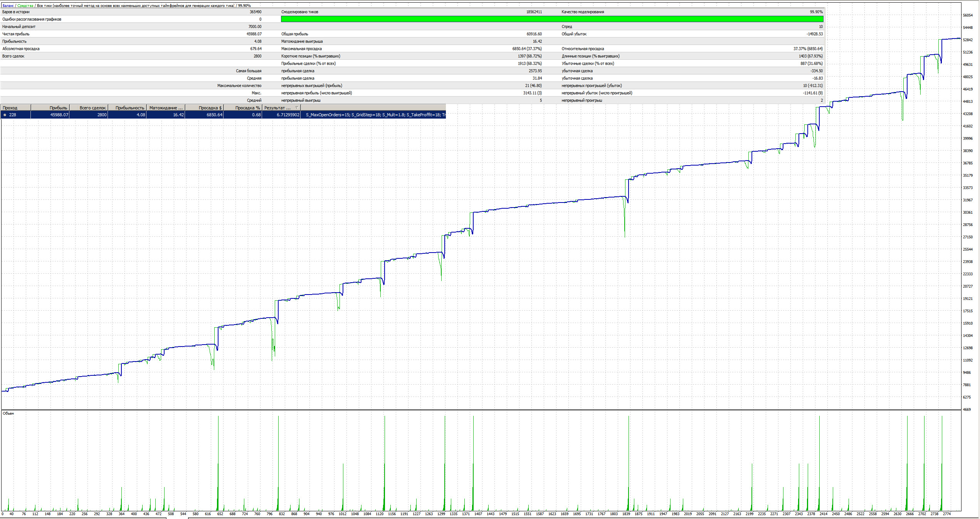The height and width of the screenshot is (519, 980).
Task: Click the Абсолютная просадка label
Action: 21,49
